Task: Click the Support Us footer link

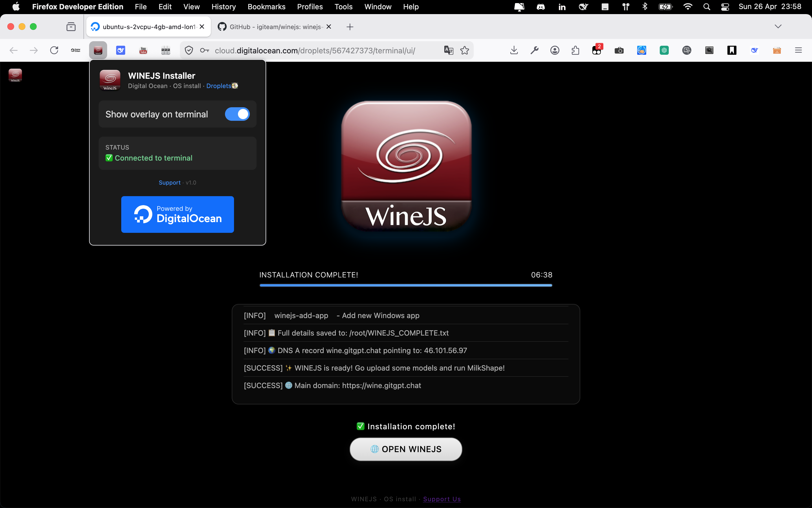Action: pos(442,499)
